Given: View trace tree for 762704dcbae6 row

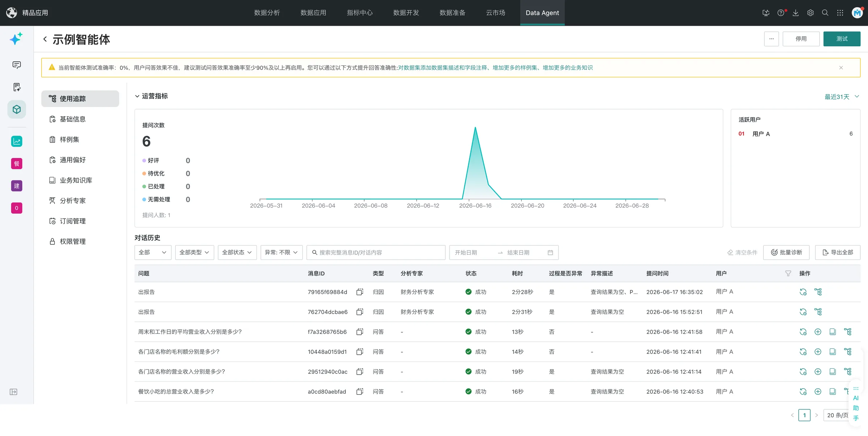Looking at the screenshot, I should click(818, 312).
